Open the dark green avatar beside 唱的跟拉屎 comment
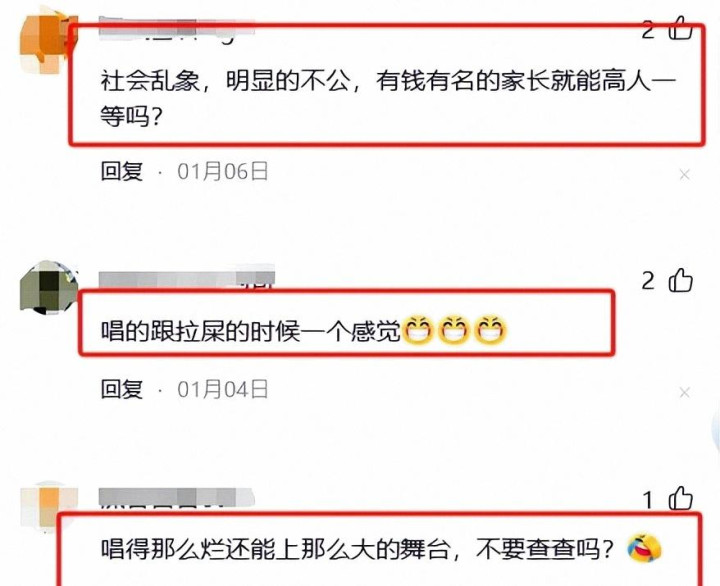Image resolution: width=720 pixels, height=586 pixels. [48, 287]
